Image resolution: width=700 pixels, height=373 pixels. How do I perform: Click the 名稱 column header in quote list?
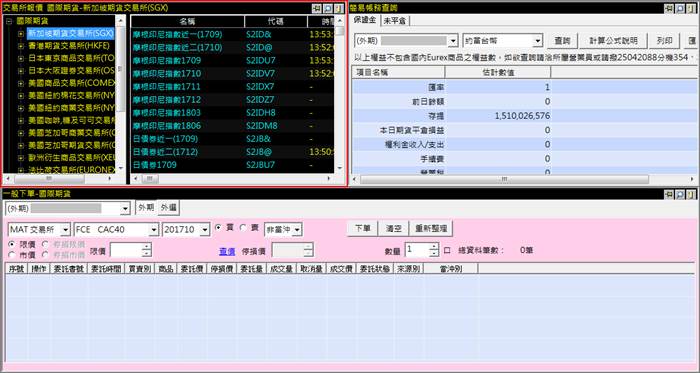point(188,21)
